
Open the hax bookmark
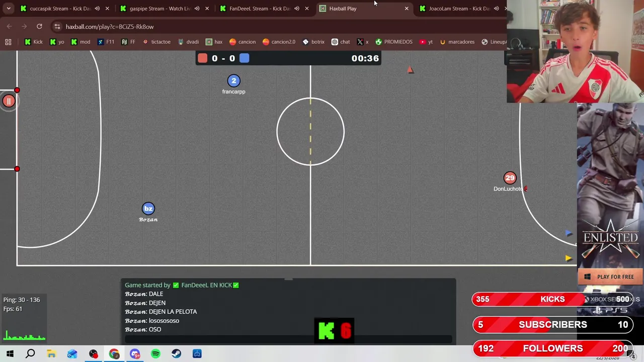[214, 42]
